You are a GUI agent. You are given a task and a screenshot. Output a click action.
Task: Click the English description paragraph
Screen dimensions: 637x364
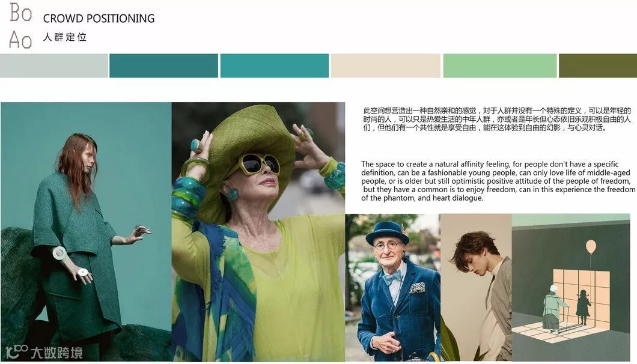pos(498,181)
